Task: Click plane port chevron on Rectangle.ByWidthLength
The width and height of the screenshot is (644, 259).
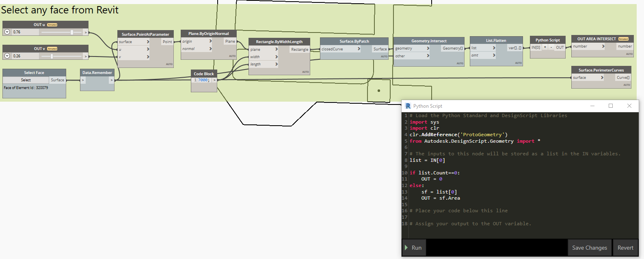Action: pos(276,49)
